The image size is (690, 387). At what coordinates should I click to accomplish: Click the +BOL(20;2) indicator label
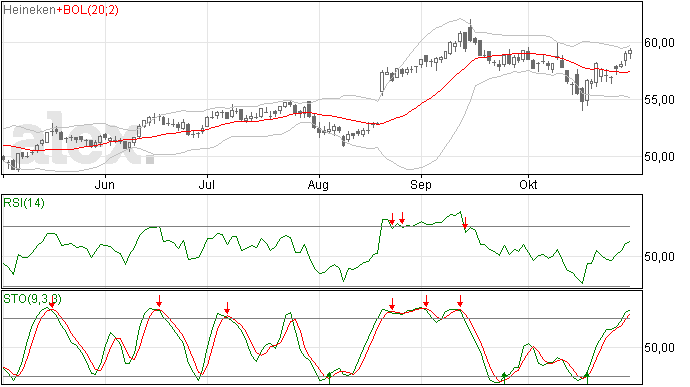[87, 10]
